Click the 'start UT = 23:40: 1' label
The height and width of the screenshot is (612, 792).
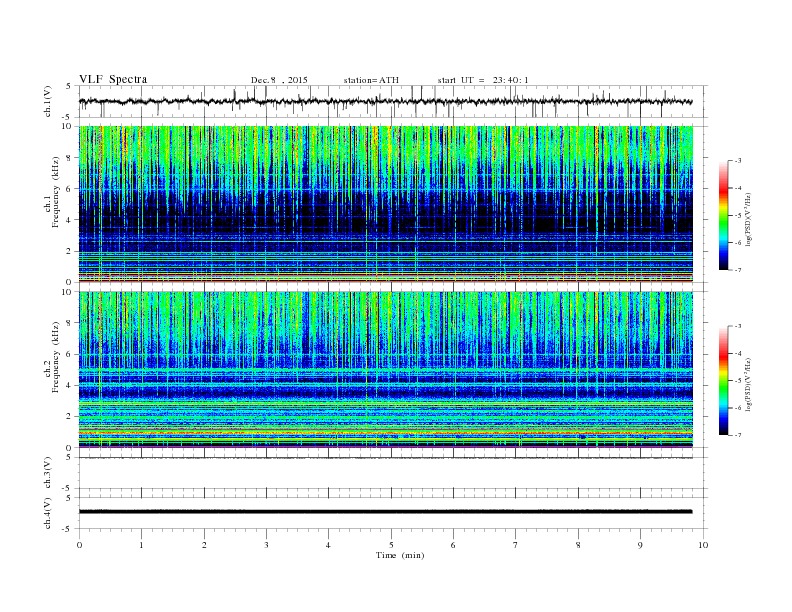coord(483,80)
